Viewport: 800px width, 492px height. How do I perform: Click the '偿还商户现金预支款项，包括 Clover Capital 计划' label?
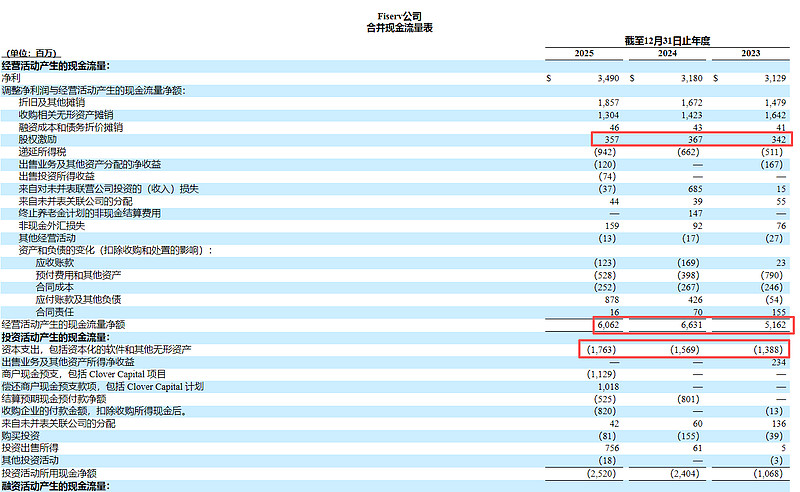[x=103, y=387]
